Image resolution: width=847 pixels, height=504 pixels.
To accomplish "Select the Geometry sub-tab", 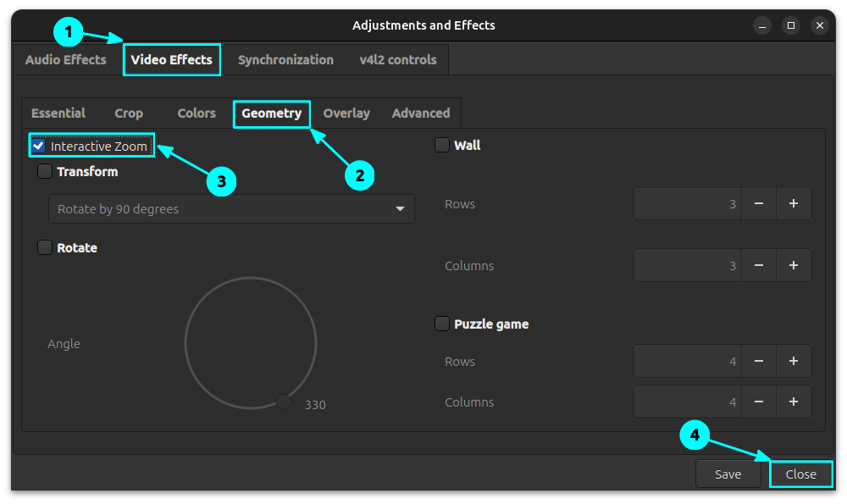I will click(x=272, y=114).
